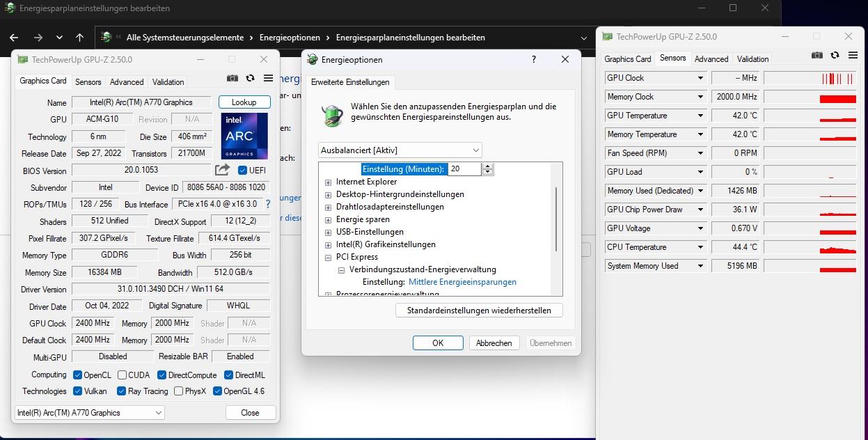
Task: Open the GPU Temperature sensor dropdown
Action: 700,116
